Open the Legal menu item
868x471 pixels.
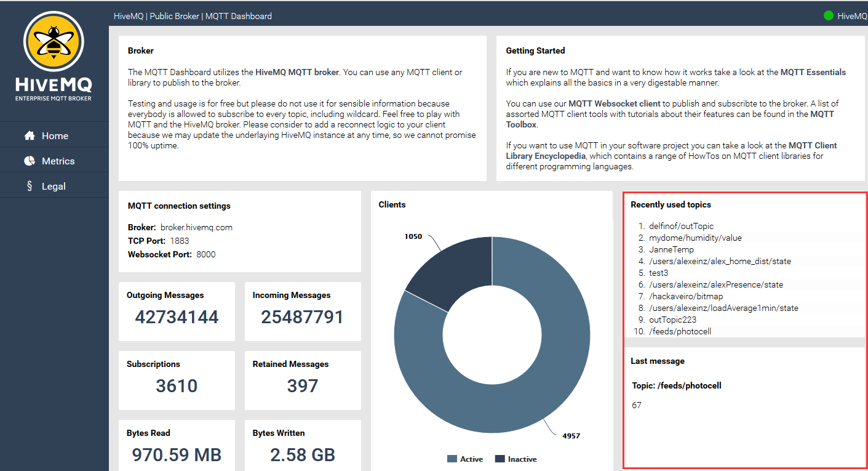coord(54,186)
